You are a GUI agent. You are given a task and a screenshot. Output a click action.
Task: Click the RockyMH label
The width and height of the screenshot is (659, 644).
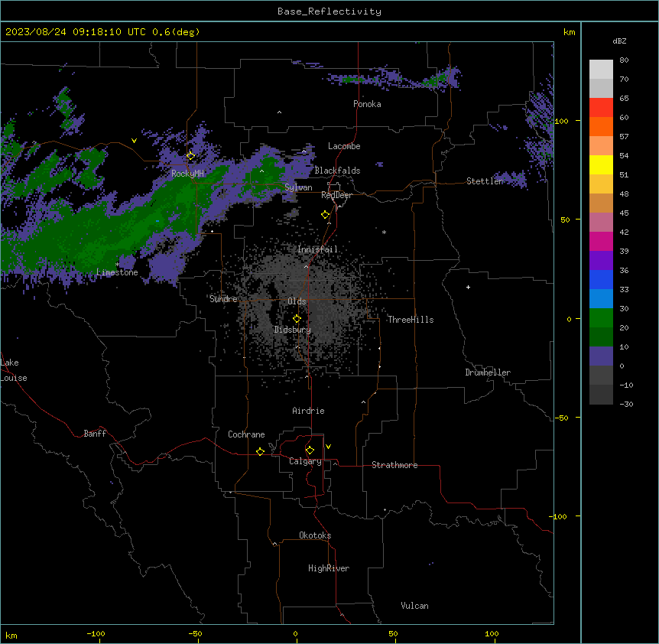pos(187,174)
